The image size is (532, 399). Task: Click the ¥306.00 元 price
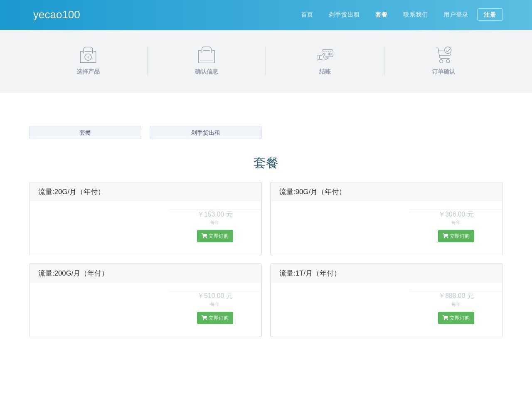(x=456, y=214)
